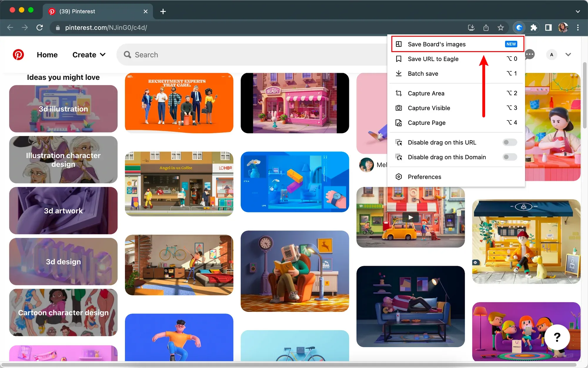This screenshot has width=588, height=368.
Task: Toggle Disable drag on this URL
Action: click(x=510, y=142)
